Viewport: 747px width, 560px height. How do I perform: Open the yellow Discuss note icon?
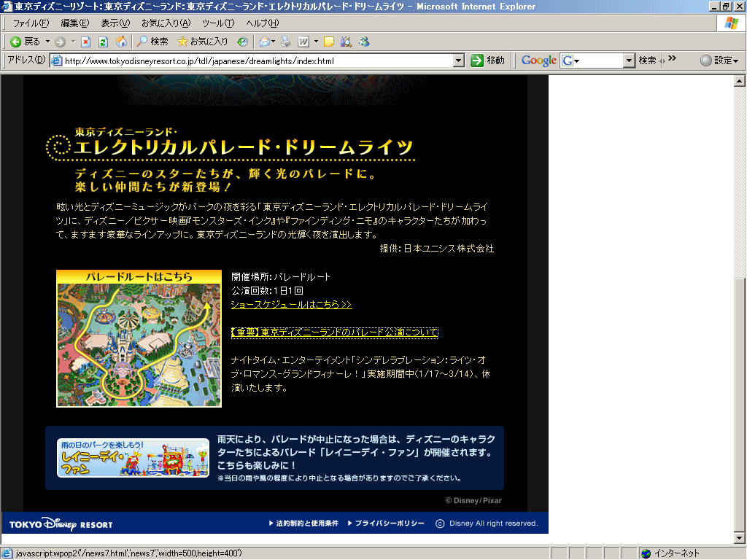[x=329, y=42]
